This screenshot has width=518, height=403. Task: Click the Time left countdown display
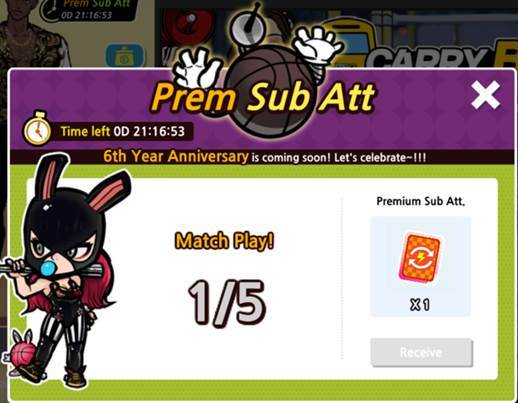122,131
